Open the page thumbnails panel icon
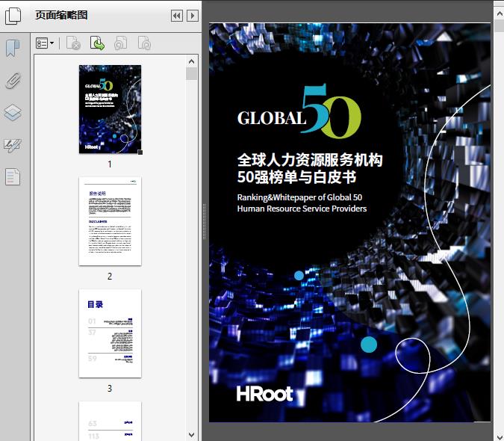504x441 pixels. [13, 16]
